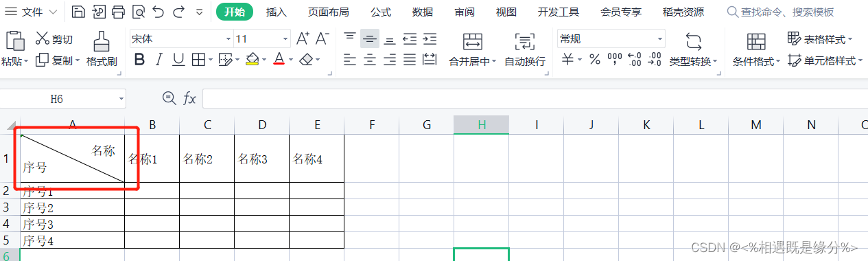
Task: Toggle bold formatting
Action: point(139,60)
